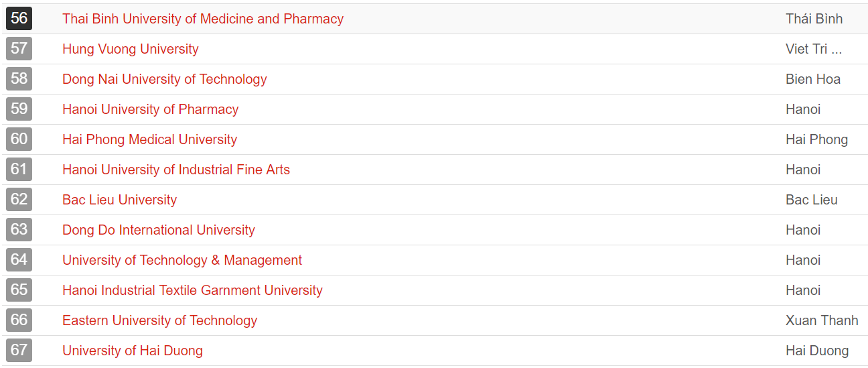Open Dong Nai University of Technology
This screenshot has height=368, width=868.
164,79
